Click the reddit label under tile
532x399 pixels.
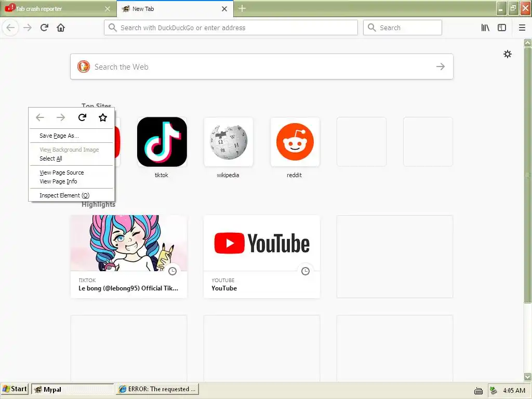click(294, 175)
